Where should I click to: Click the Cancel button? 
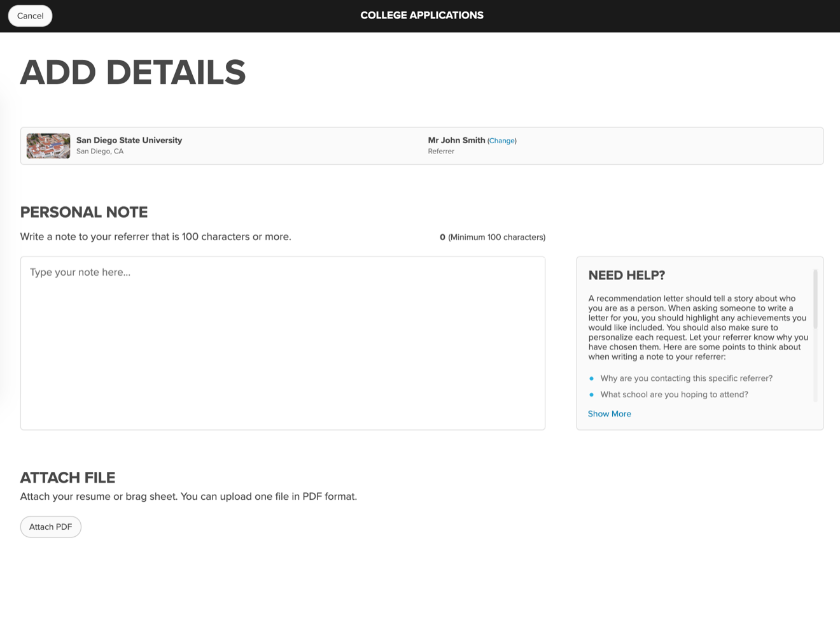click(x=30, y=16)
